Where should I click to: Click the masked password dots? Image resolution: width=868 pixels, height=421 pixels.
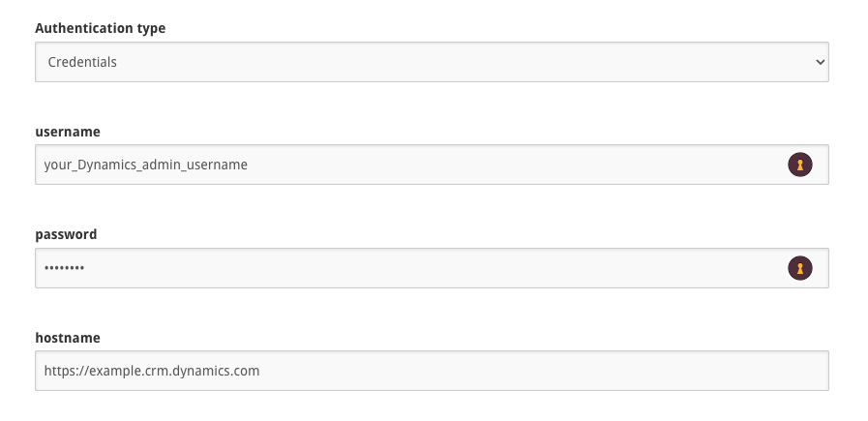[64, 268]
